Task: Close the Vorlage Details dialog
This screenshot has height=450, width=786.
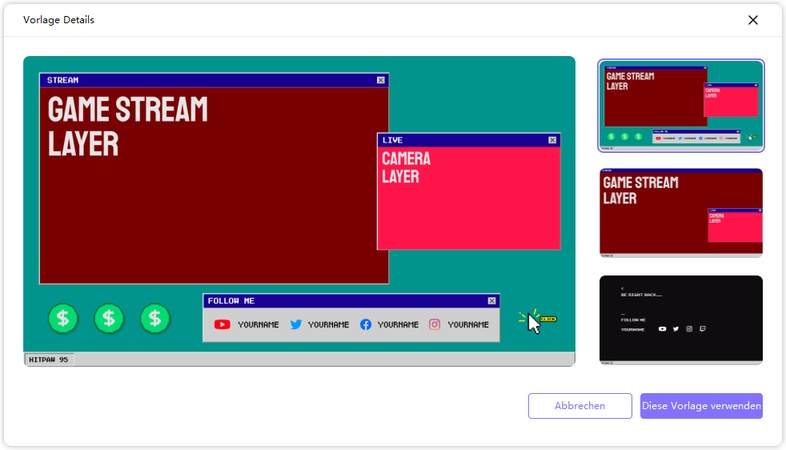Action: [x=753, y=20]
